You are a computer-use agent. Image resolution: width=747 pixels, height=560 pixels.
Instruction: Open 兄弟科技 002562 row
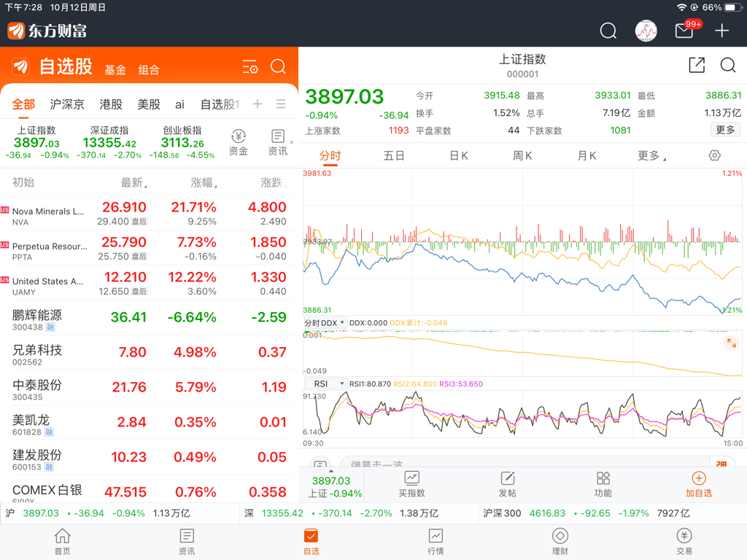(x=147, y=353)
